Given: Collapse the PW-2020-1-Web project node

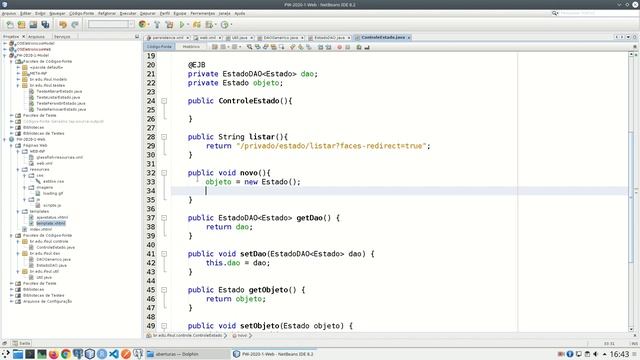Looking at the screenshot, I should (x=5, y=139).
